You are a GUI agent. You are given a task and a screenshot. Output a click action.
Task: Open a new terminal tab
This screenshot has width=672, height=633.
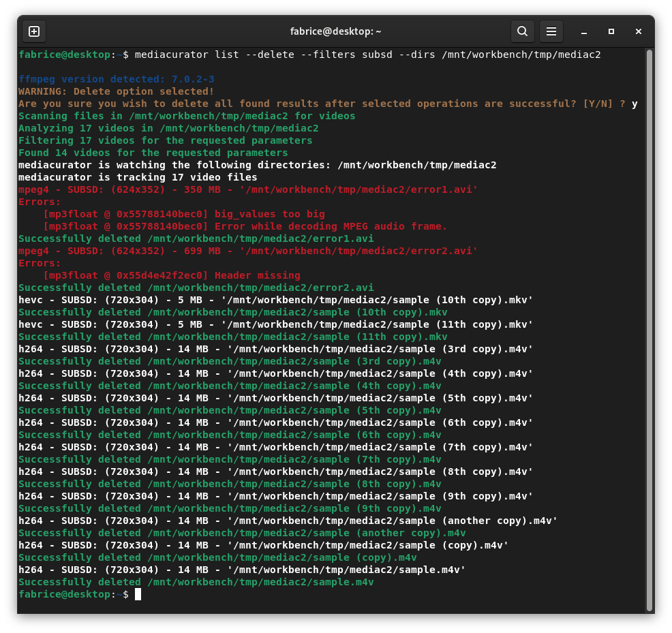(x=34, y=31)
